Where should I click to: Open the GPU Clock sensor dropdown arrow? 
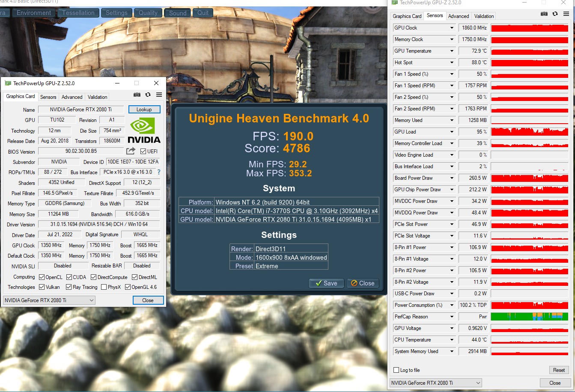[452, 28]
